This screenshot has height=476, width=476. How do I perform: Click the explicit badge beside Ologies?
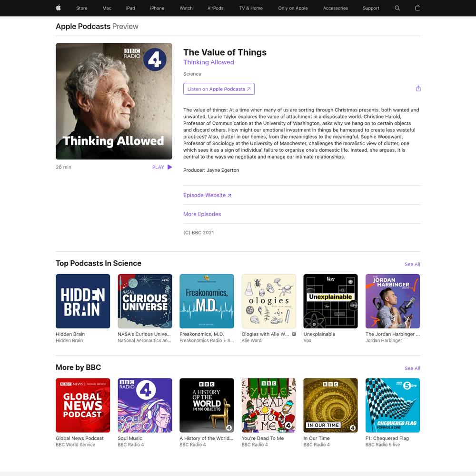point(294,334)
